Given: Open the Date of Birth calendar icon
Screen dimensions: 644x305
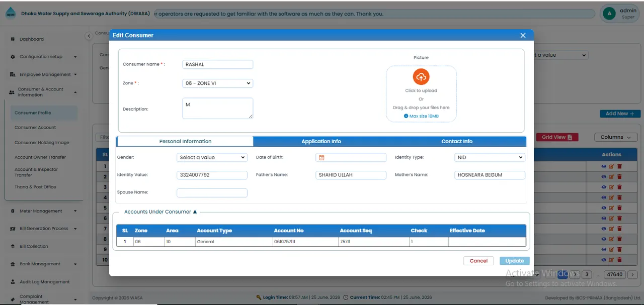Looking at the screenshot, I should point(321,157).
